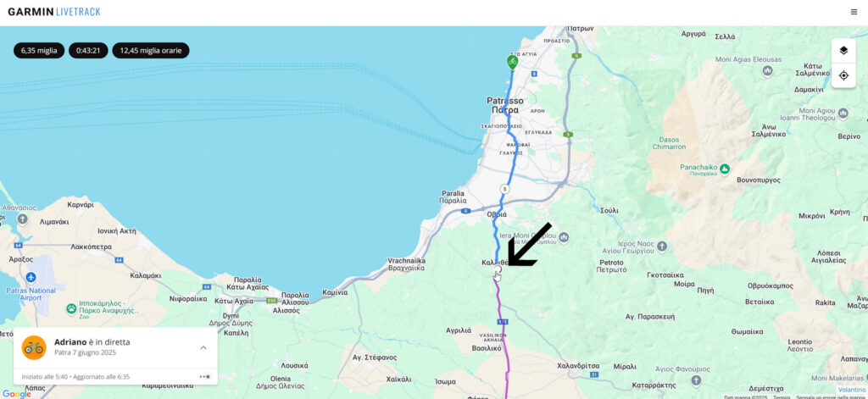Click the 6,35 miglia distance badge
This screenshot has width=868, height=399.
[x=39, y=50]
